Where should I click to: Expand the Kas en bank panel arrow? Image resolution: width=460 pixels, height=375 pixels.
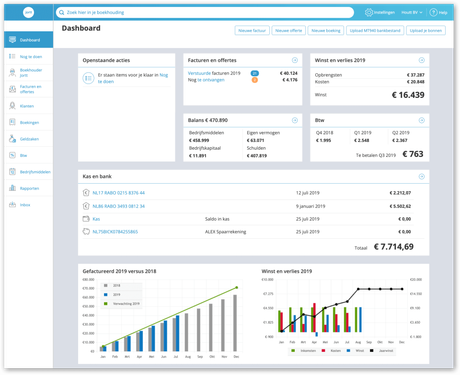[x=422, y=176]
